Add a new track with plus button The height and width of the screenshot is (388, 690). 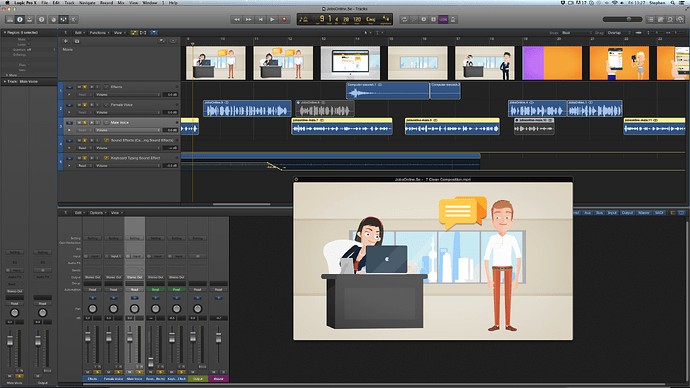pyautogui.click(x=66, y=41)
